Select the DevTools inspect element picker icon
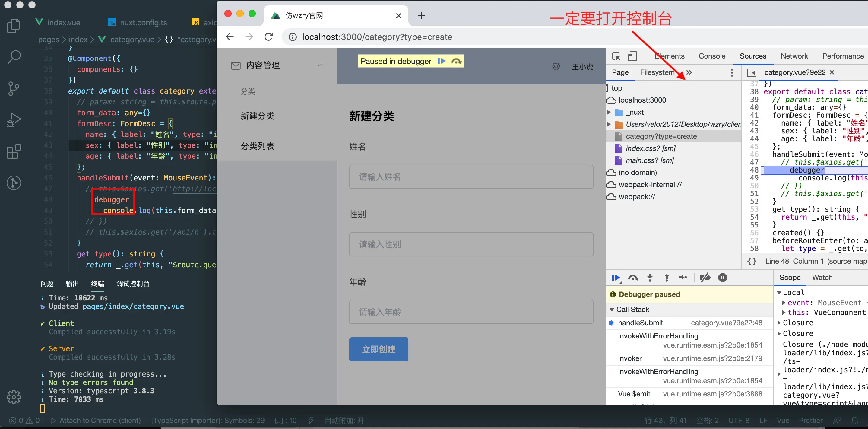 click(616, 56)
